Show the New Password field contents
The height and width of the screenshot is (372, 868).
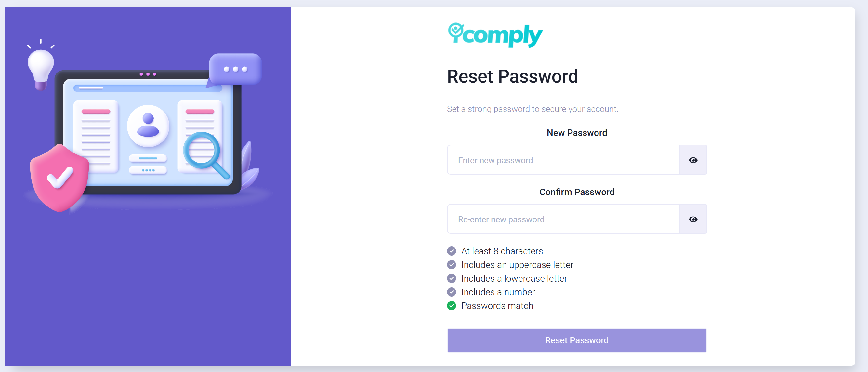693,160
